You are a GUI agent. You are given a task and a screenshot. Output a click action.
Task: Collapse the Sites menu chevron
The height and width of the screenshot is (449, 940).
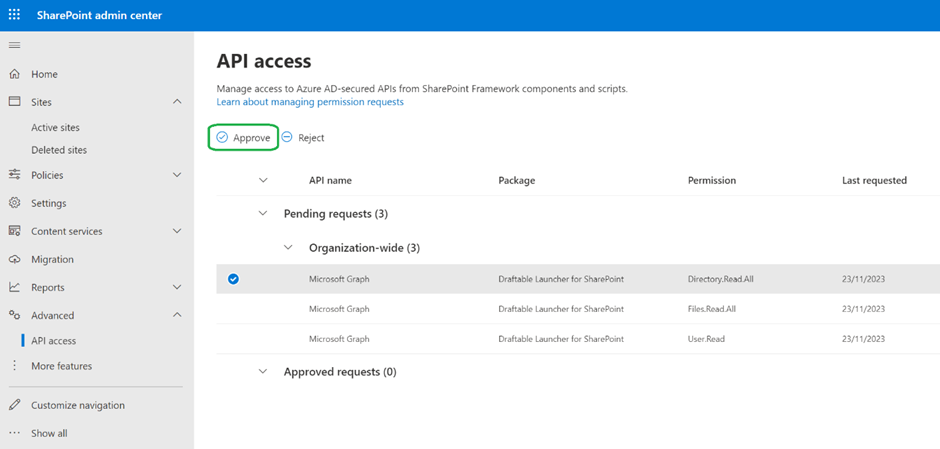click(177, 102)
